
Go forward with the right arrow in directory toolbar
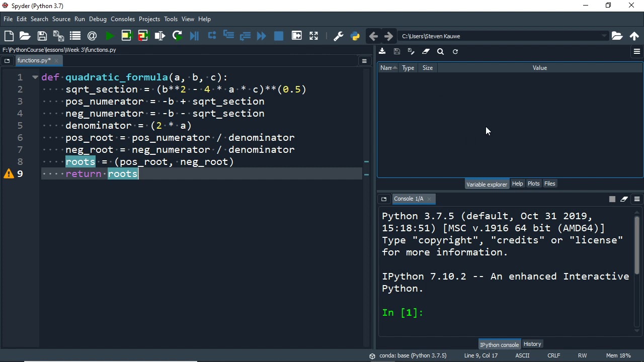click(388, 36)
